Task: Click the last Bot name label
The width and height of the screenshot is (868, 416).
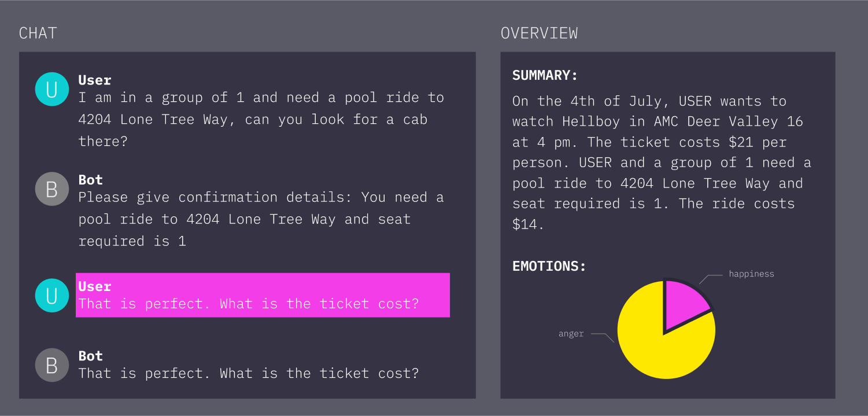Action: [91, 356]
